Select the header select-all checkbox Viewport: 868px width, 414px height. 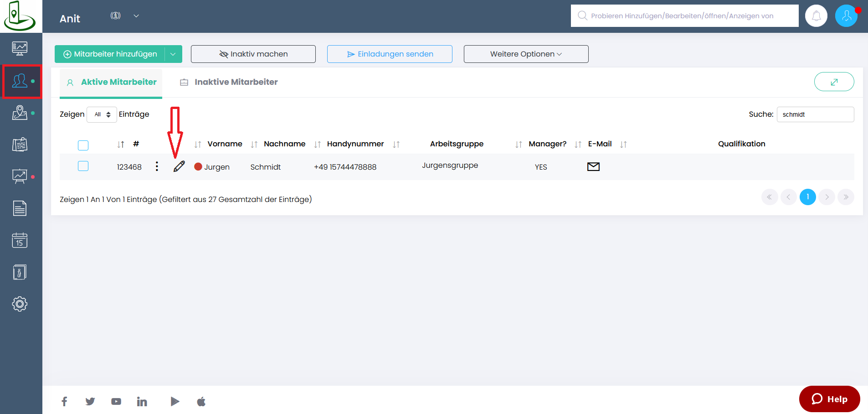click(x=83, y=145)
